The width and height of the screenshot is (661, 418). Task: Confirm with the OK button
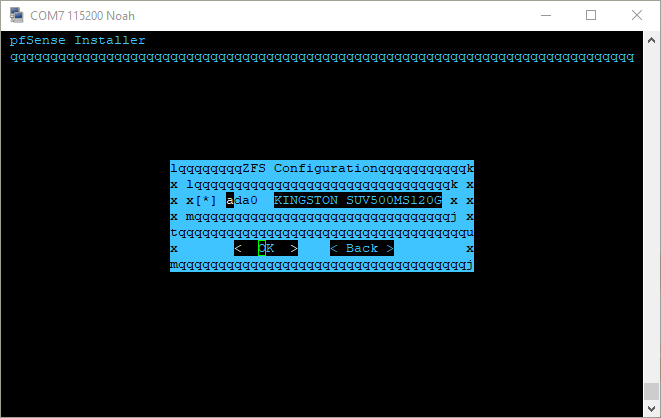coord(266,249)
